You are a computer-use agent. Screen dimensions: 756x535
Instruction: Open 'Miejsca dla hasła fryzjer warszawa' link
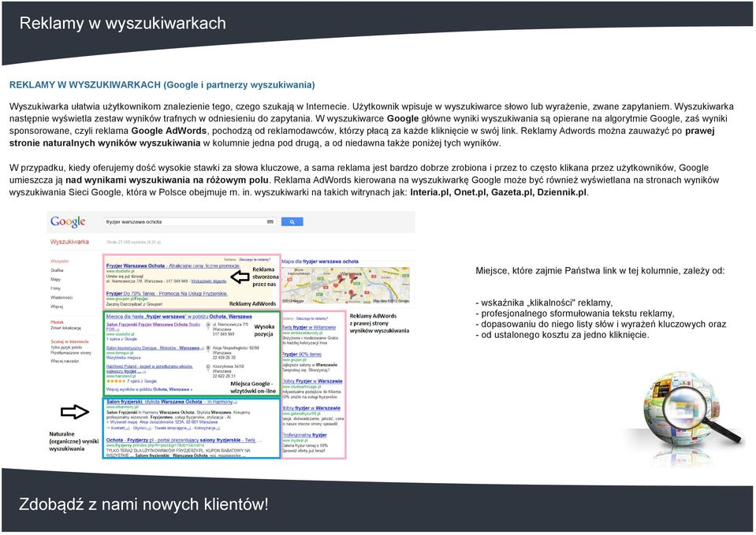179,317
